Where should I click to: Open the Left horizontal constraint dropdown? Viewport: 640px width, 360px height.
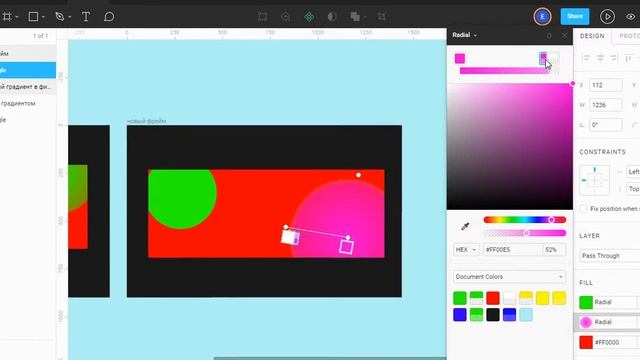pos(633,171)
